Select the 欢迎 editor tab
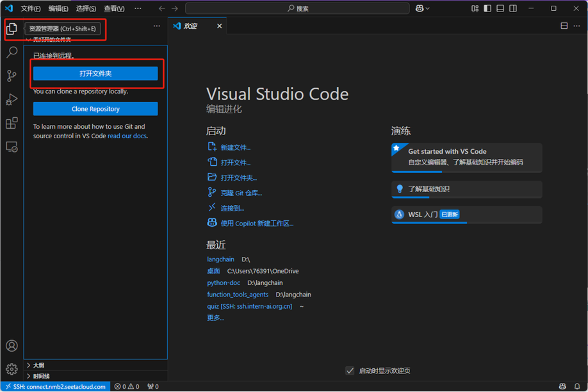Image resolution: width=588 pixels, height=392 pixels. 197,26
